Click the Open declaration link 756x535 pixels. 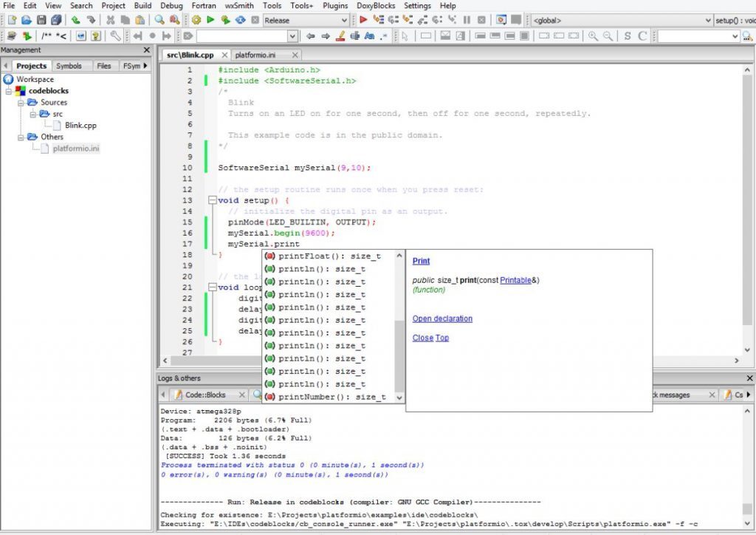(x=443, y=318)
